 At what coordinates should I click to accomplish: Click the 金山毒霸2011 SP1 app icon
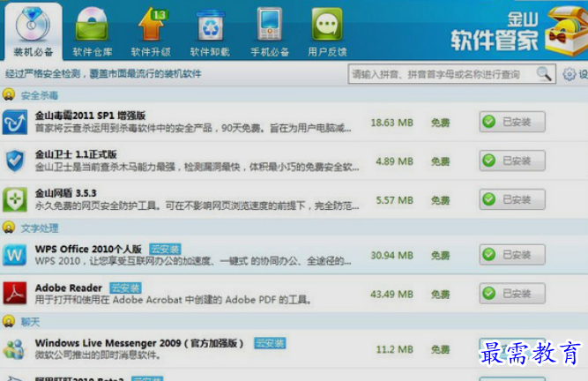(15, 122)
